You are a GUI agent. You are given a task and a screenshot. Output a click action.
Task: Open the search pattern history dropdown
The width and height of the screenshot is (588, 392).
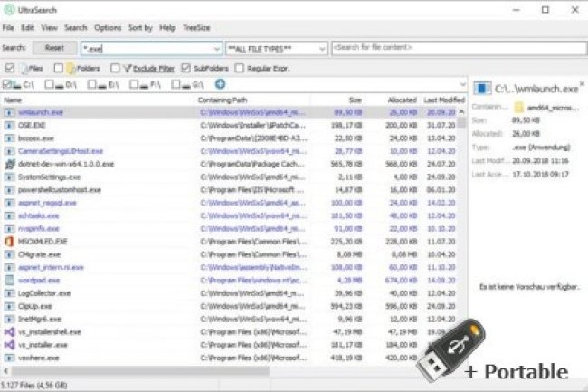click(x=217, y=49)
